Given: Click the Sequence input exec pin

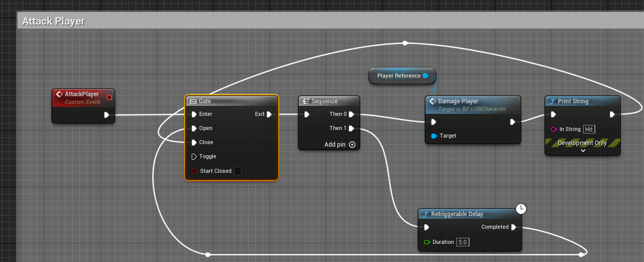Looking at the screenshot, I should pos(307,114).
